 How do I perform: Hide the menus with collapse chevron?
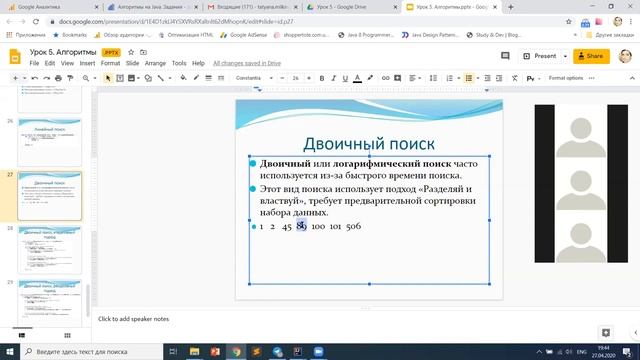tap(632, 78)
